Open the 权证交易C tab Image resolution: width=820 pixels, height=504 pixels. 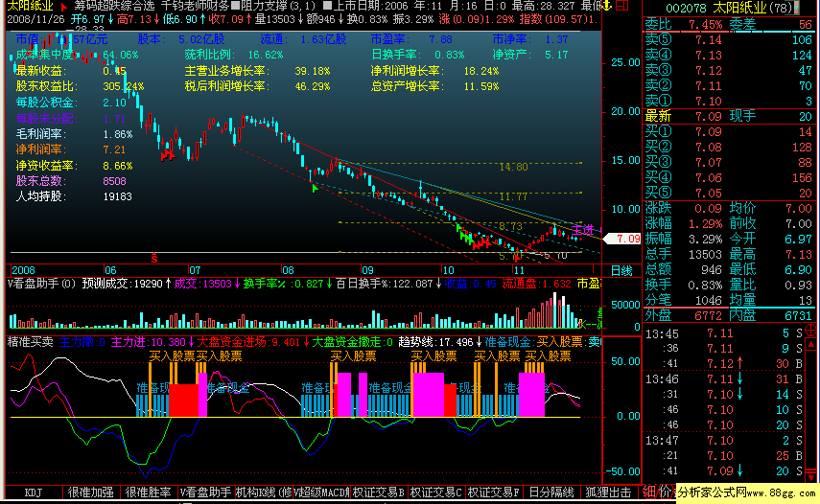click(435, 493)
